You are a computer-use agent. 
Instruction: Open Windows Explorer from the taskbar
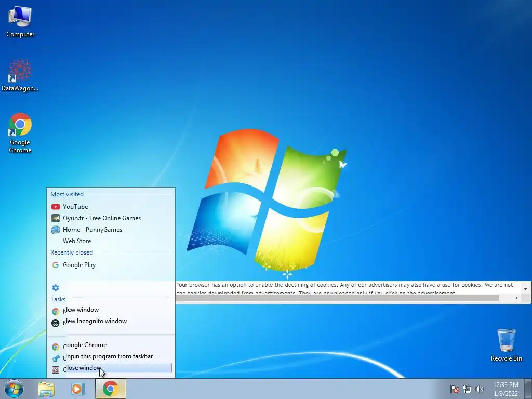pyautogui.click(x=46, y=389)
